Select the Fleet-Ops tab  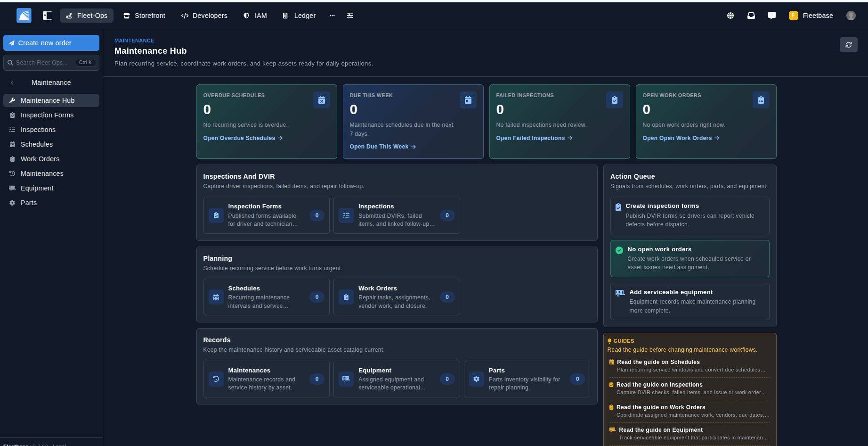point(87,16)
